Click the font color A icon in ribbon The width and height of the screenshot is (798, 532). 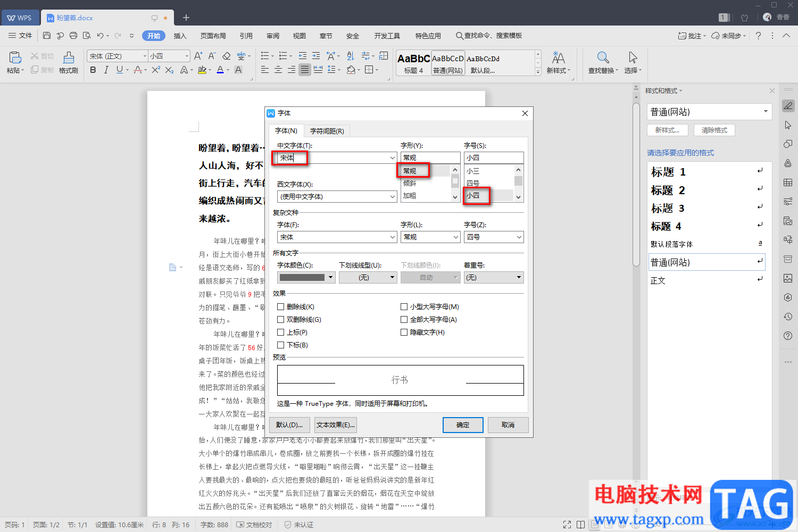tap(220, 70)
